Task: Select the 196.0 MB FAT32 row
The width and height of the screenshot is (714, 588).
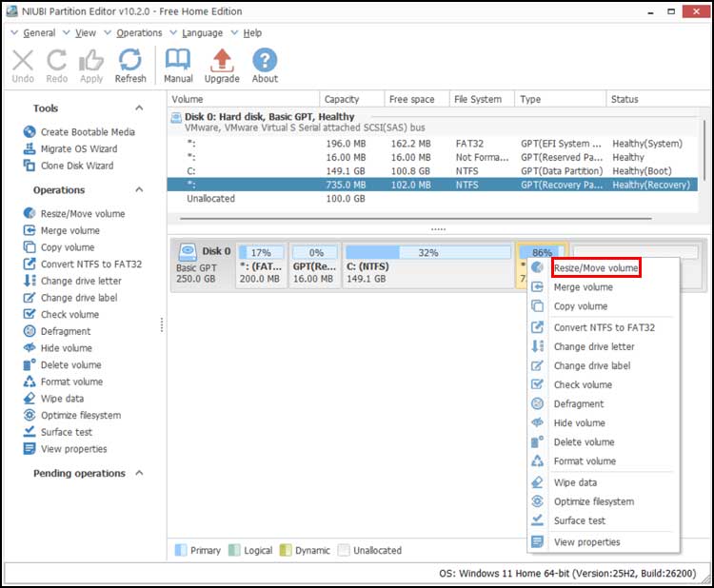Action: point(432,144)
